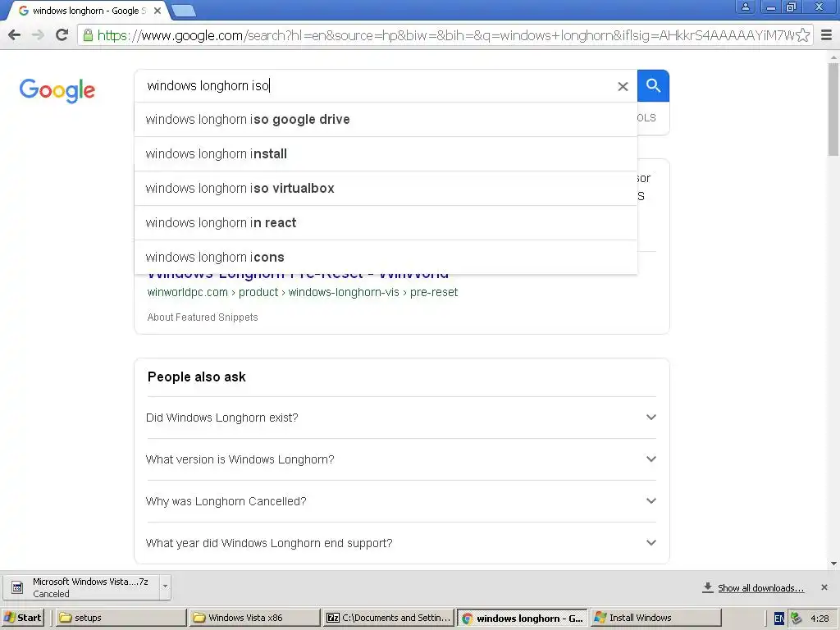Click the blue magnifier search button
Screen dimensions: 840x630
click(x=653, y=85)
